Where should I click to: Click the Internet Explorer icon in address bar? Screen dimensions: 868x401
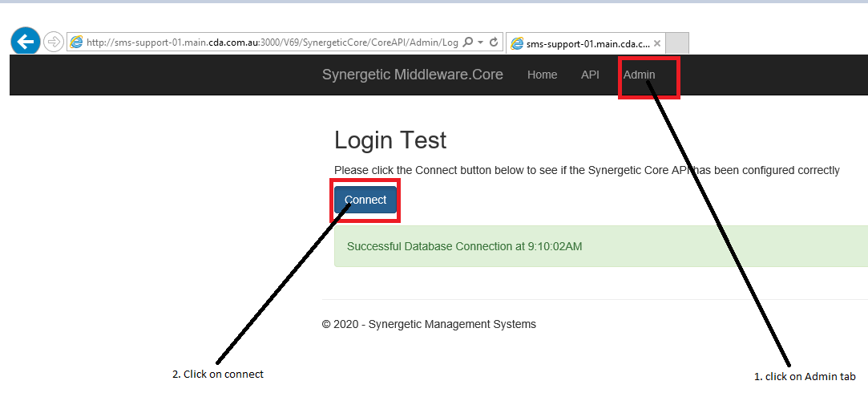tap(76, 42)
